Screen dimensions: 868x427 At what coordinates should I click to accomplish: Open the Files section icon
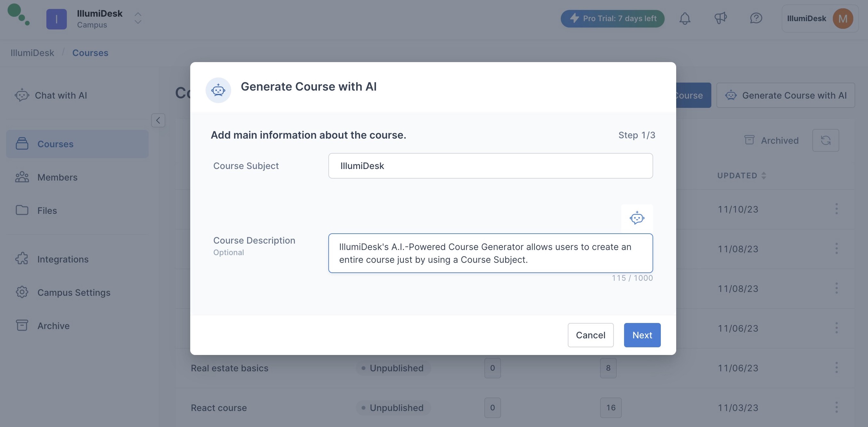[x=21, y=210]
